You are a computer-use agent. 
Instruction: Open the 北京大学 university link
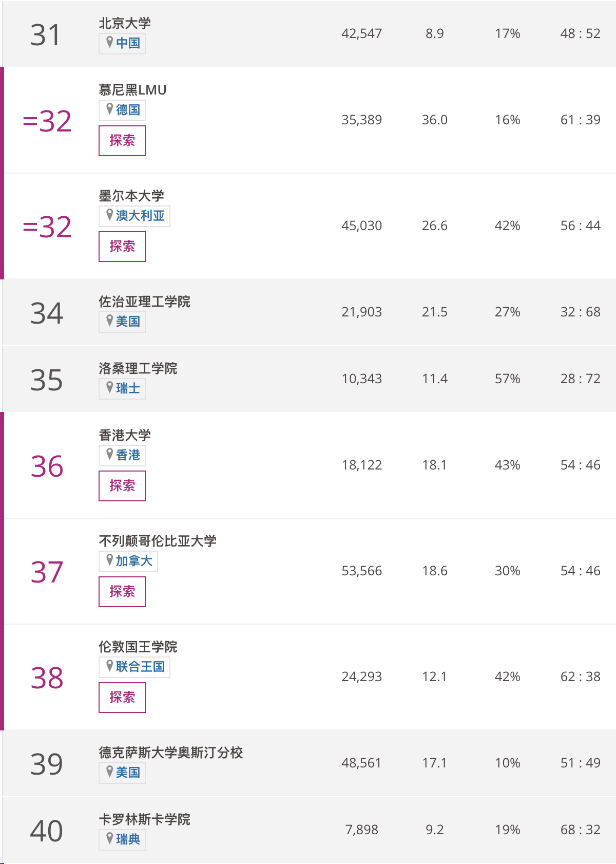click(125, 23)
